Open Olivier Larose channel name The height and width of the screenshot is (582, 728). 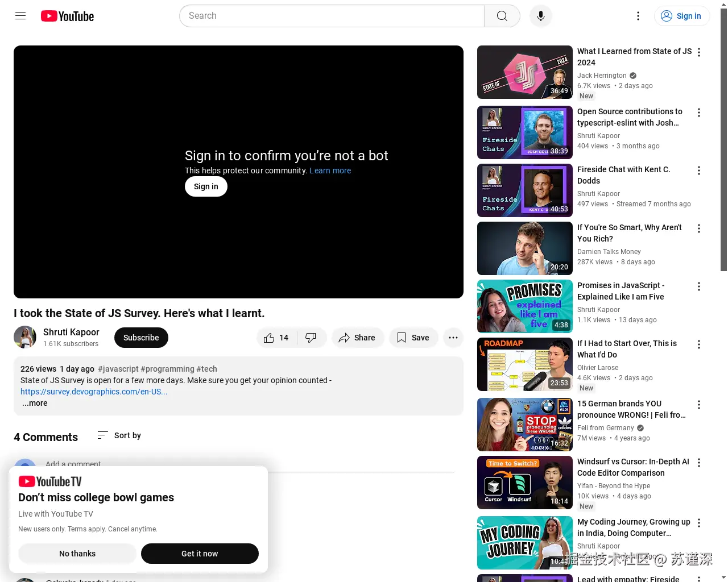[598, 368]
